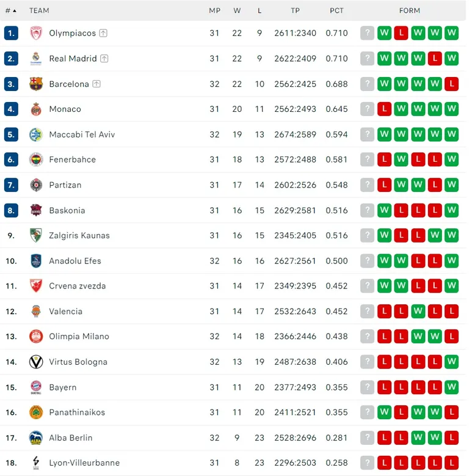
Task: Sort standings by the PCT column header
Action: coord(336,10)
